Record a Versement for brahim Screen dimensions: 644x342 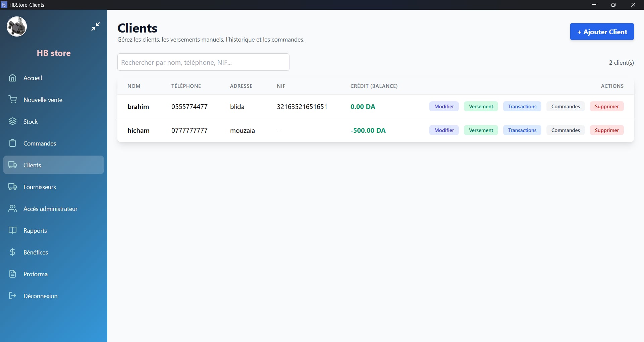[x=481, y=106]
